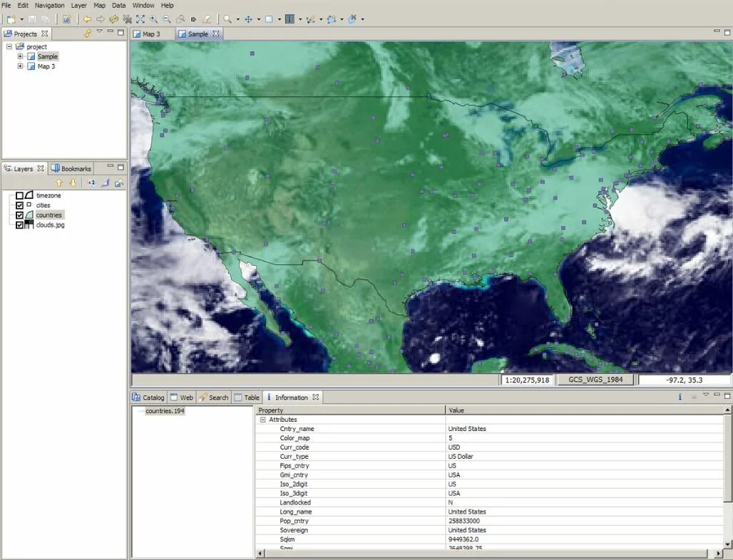The height and width of the screenshot is (560, 733).
Task: Click the Save toolbar icon
Action: [x=32, y=19]
